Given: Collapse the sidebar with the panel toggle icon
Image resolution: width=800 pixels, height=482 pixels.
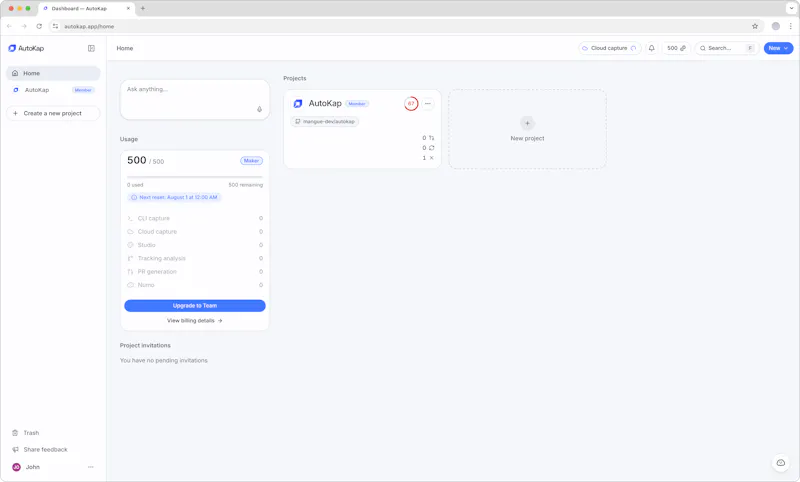Looking at the screenshot, I should click(x=91, y=48).
